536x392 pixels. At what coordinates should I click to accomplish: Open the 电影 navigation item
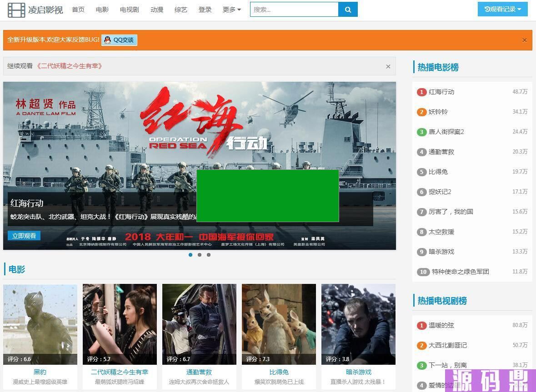click(x=102, y=10)
